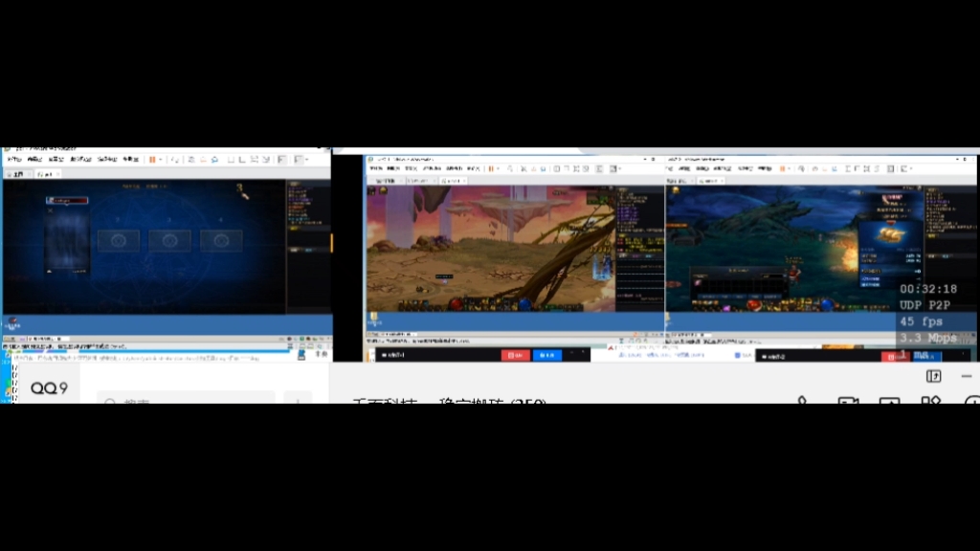This screenshot has width=980, height=551.
Task: Send Ctrl+Alt+Del in the middle VMware window
Action: click(511, 168)
